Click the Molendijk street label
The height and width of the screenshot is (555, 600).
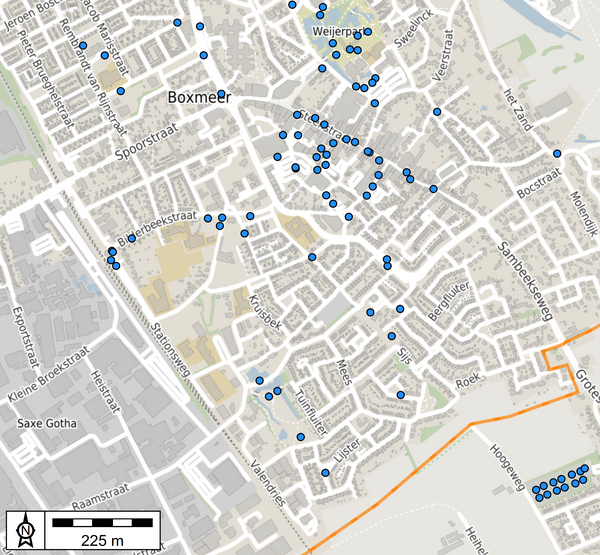pos(584,214)
